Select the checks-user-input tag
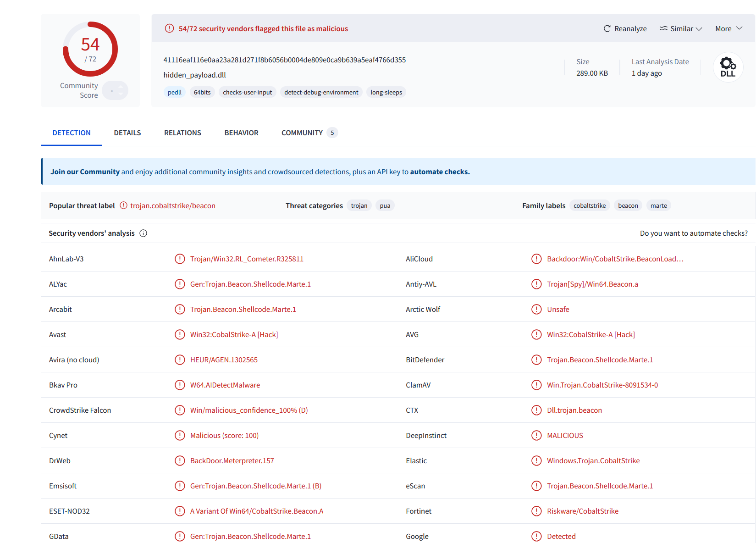 point(248,92)
